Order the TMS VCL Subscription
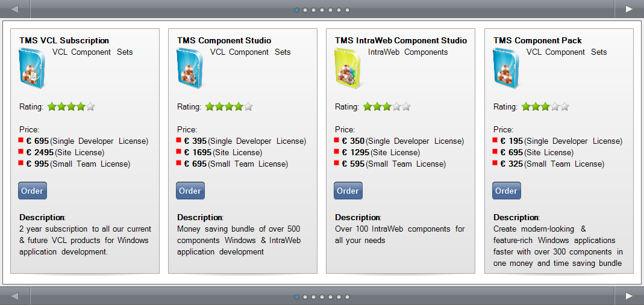 tap(33, 191)
